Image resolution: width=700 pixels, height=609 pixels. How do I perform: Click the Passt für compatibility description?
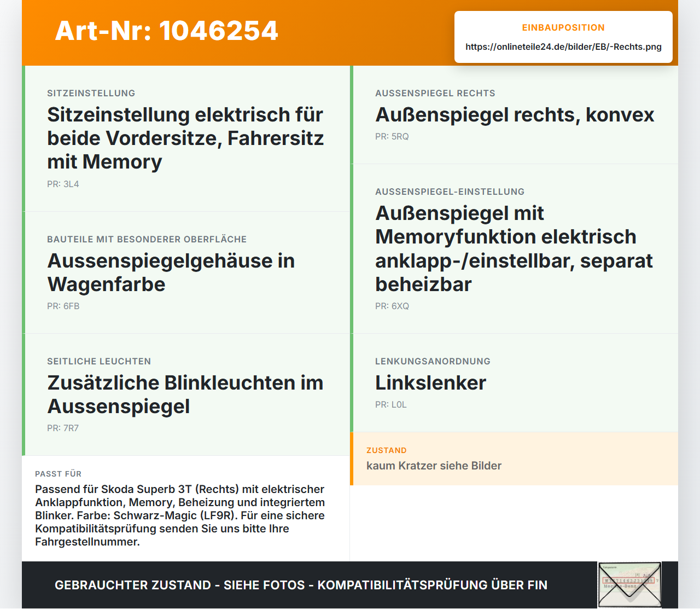coord(180,515)
